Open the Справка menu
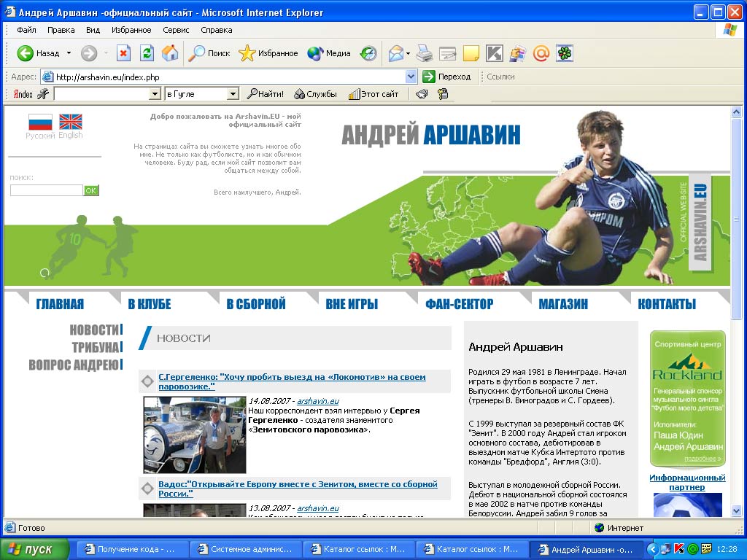747x560 pixels. click(x=216, y=30)
